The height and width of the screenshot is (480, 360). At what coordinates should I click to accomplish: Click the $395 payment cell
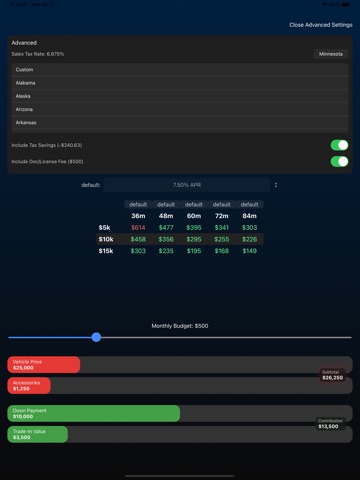coord(194,228)
